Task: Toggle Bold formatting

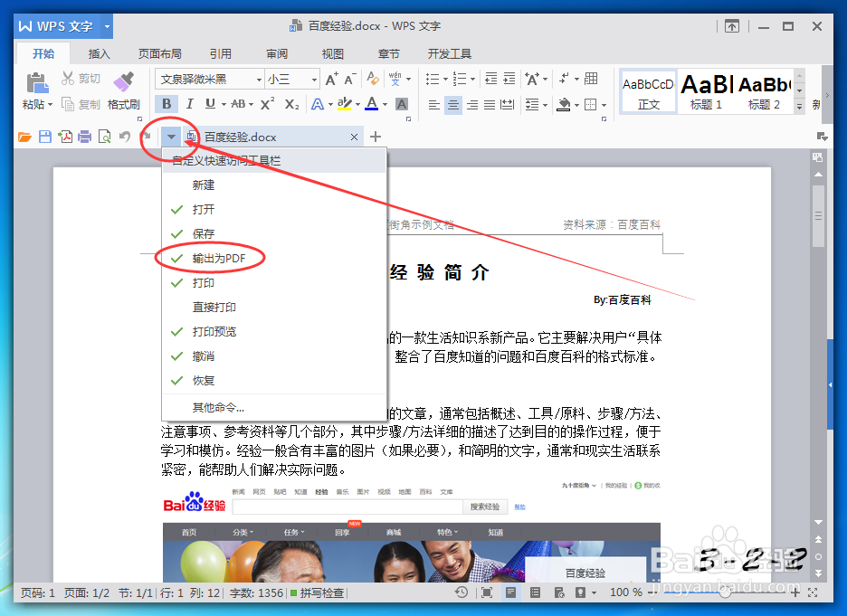Action: [167, 104]
